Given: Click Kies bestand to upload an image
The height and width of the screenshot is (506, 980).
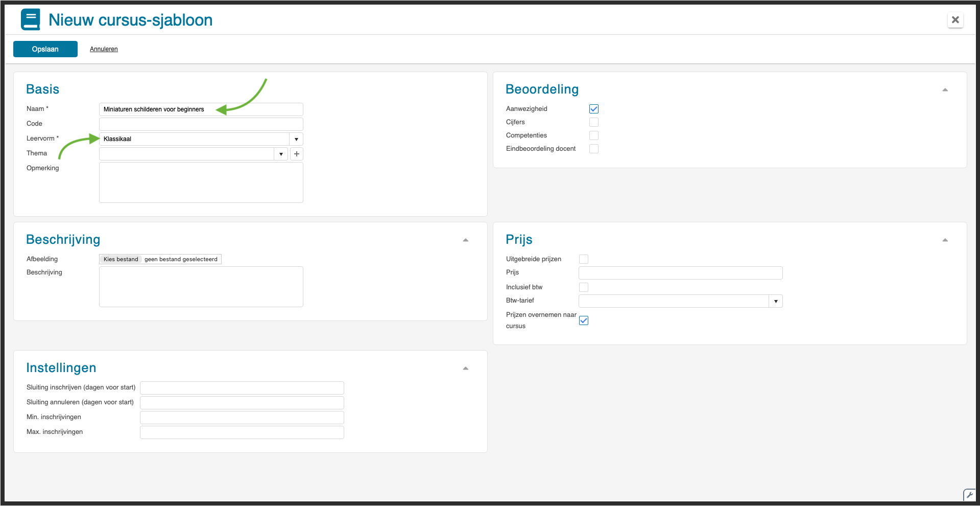Looking at the screenshot, I should click(121, 259).
